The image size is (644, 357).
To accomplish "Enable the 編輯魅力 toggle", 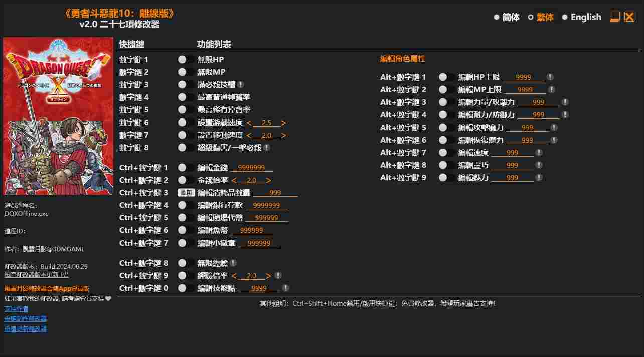I will 447,178.
